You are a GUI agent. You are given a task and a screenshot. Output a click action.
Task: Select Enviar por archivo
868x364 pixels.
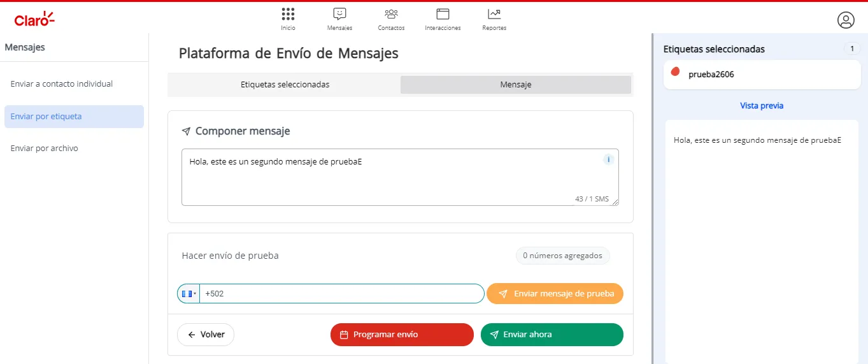[74, 149]
